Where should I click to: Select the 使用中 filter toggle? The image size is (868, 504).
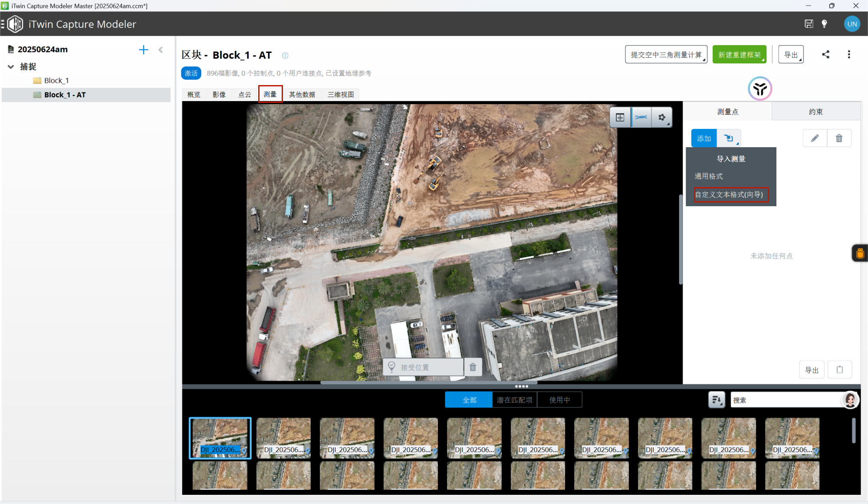[559, 400]
